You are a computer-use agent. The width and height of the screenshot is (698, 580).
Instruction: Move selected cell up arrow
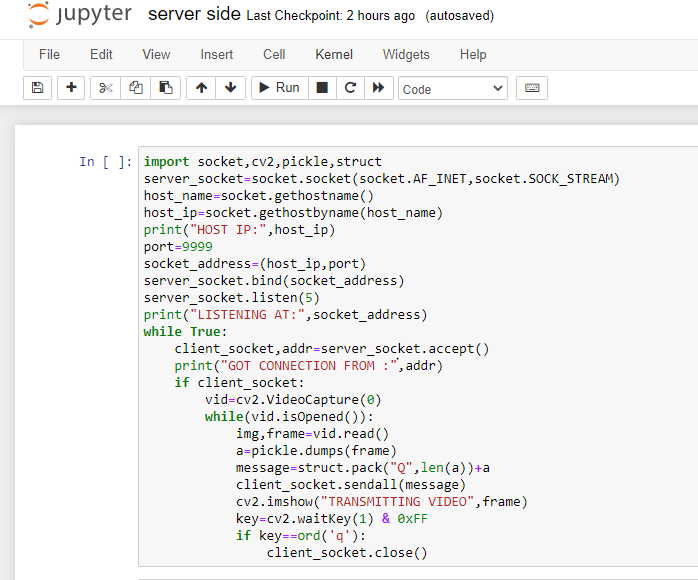coord(201,88)
